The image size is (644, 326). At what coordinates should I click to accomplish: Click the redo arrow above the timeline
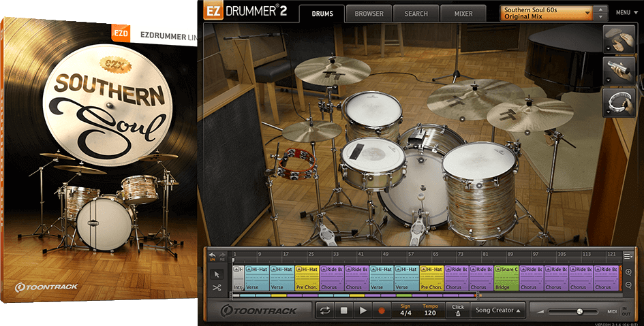(x=222, y=256)
